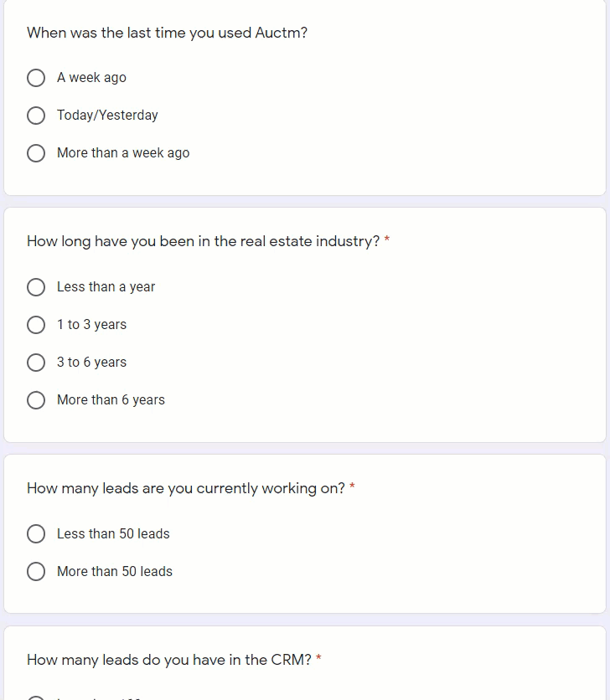Click the 'When was the last time you used Auctm?' question
The width and height of the screenshot is (610, 700).
tap(167, 33)
